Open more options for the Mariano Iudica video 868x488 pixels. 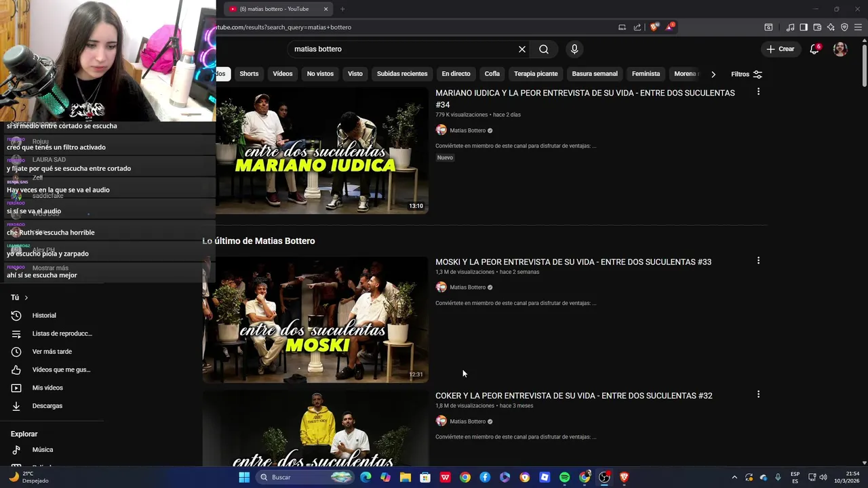point(758,91)
